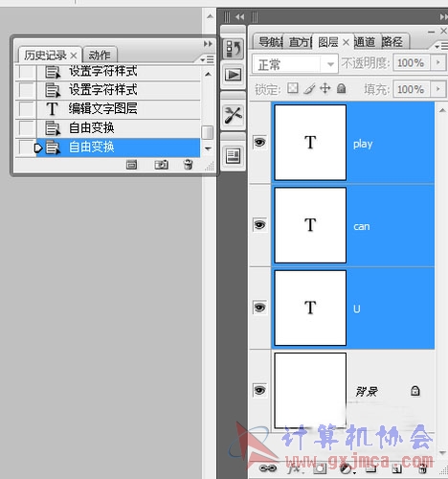The width and height of the screenshot is (448, 479).
Task: Hide the can text layer
Action: 259,225
